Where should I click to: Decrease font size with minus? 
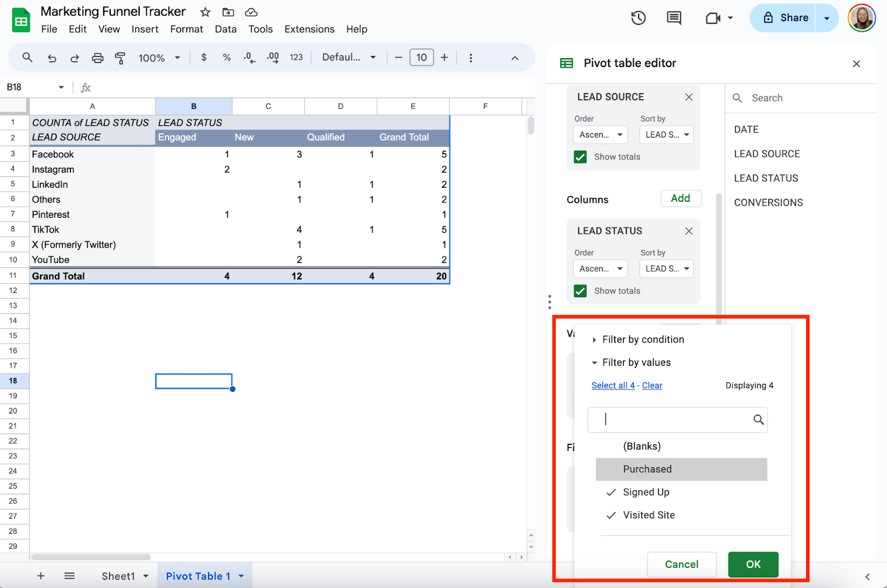398,58
